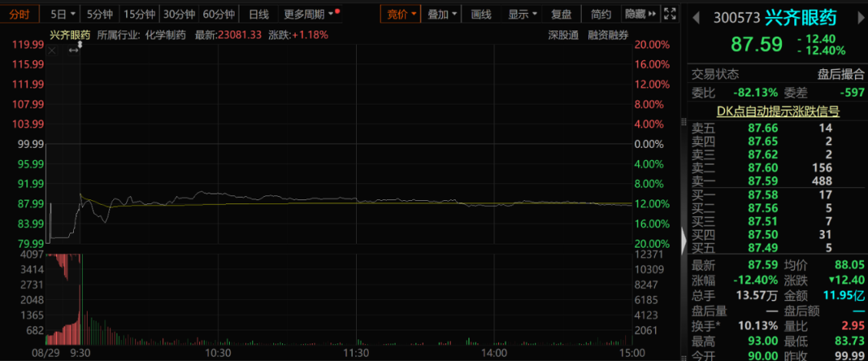Switch to the 分时 tab

pos(20,14)
